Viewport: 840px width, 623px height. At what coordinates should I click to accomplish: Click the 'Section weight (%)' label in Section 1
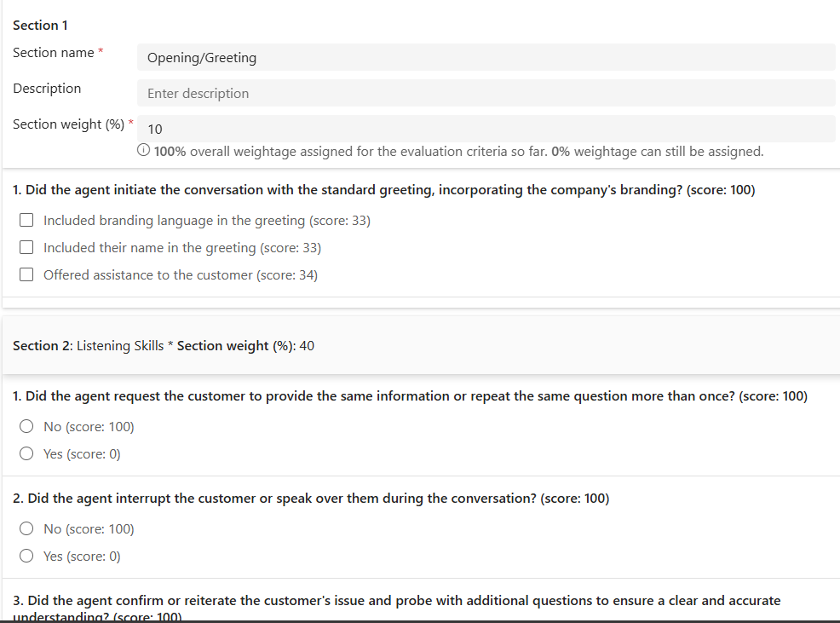click(68, 124)
